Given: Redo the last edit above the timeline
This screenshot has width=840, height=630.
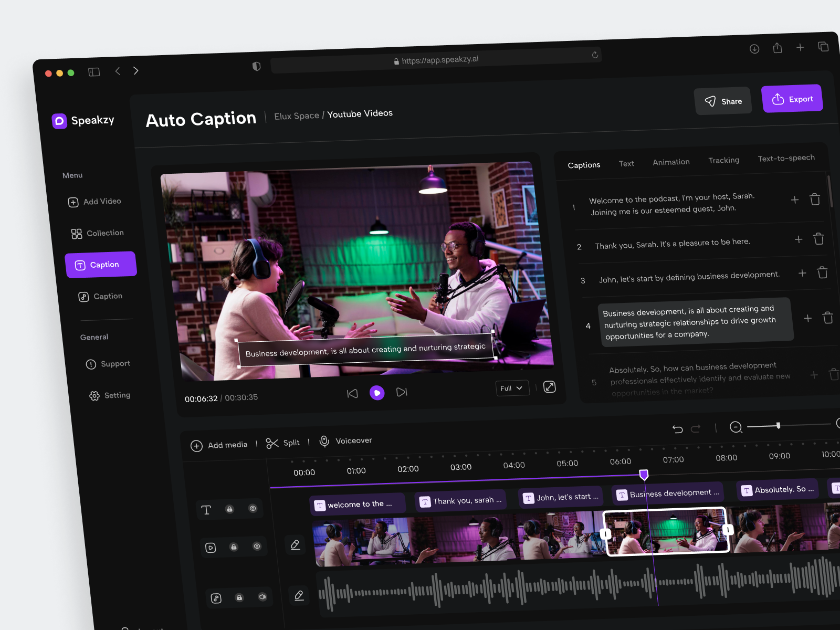Looking at the screenshot, I should pyautogui.click(x=695, y=428).
